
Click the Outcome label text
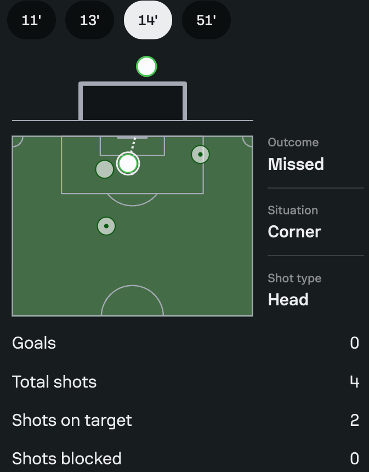tap(293, 142)
